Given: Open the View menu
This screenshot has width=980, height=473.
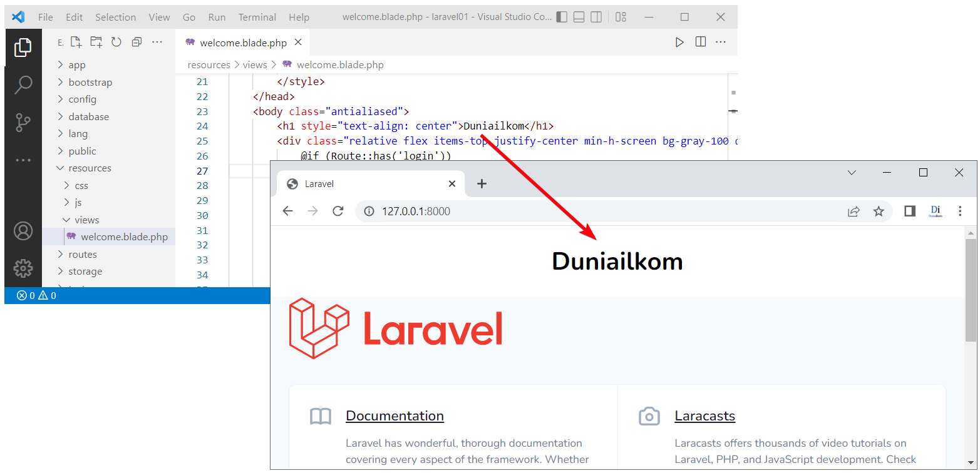Looking at the screenshot, I should click(x=159, y=17).
